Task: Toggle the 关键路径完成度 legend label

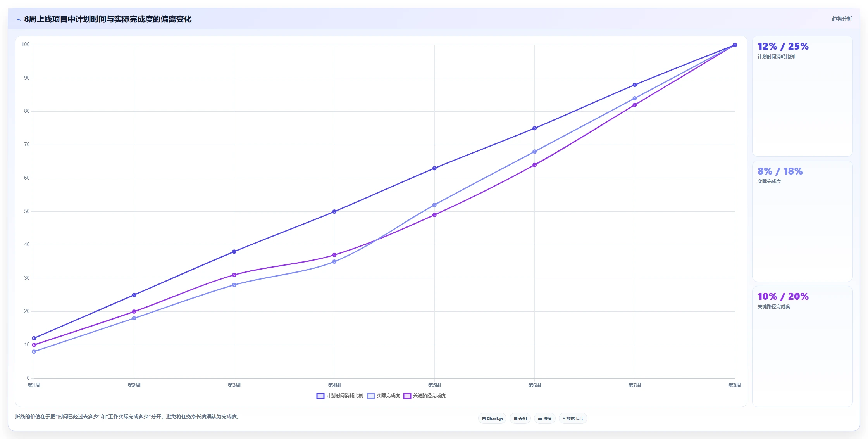Action: tap(429, 396)
